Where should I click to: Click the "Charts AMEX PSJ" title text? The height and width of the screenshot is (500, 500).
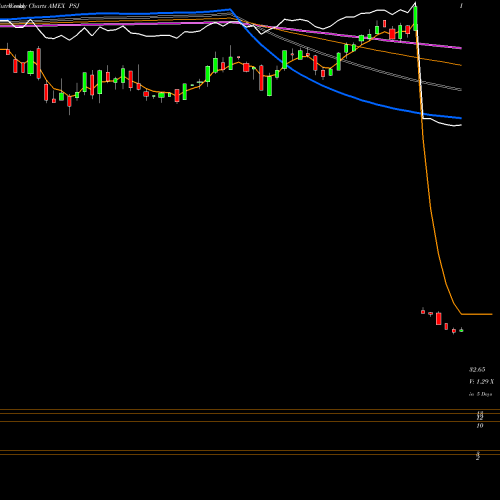click(x=54, y=6)
